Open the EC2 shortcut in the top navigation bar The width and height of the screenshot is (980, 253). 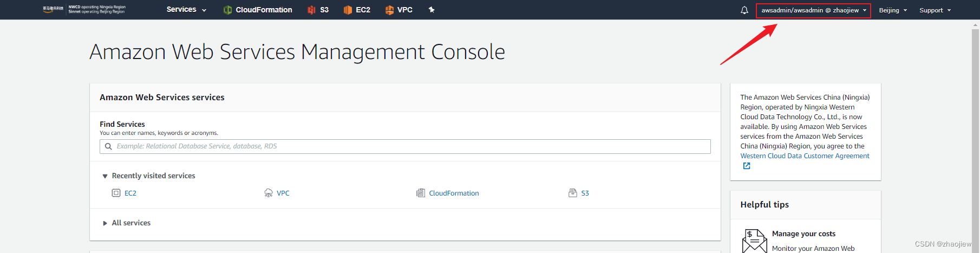tap(357, 10)
